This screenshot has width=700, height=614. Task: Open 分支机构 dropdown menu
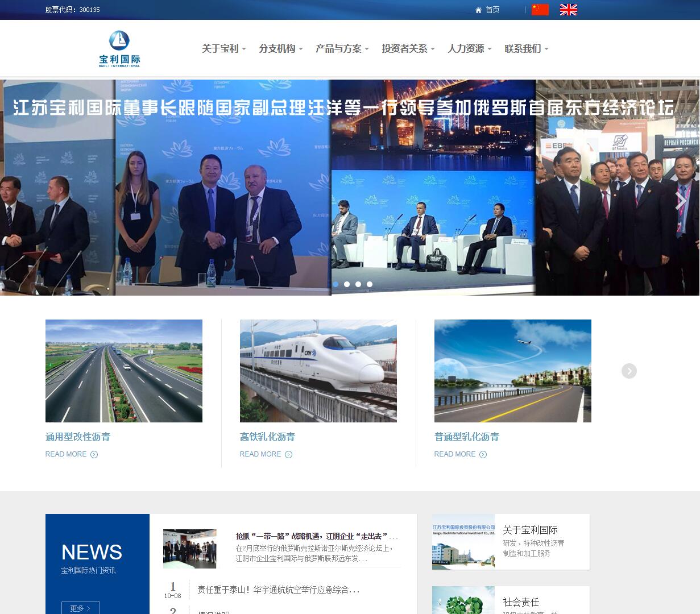281,49
